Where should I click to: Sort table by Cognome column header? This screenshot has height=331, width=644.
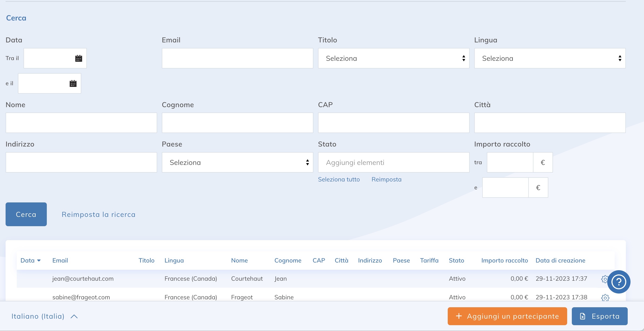click(288, 260)
